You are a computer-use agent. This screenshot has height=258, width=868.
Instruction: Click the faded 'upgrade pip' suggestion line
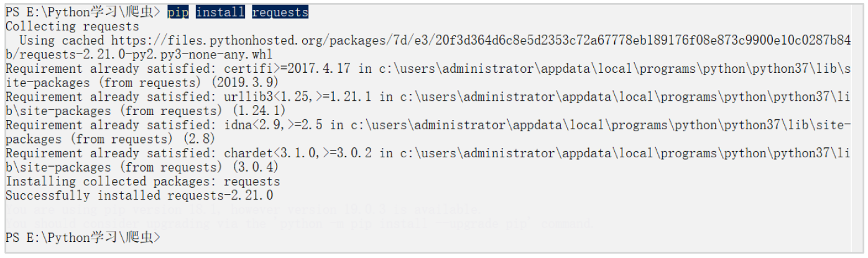(298, 224)
